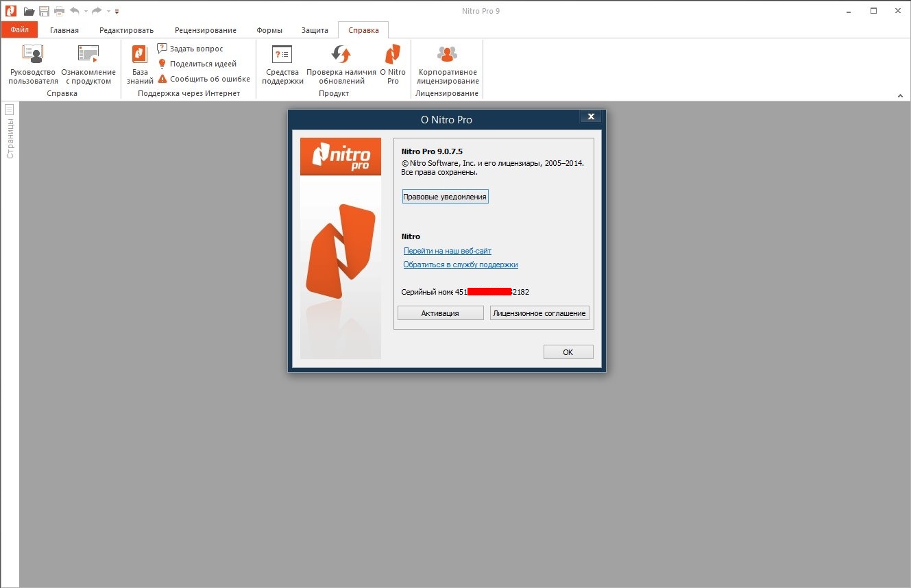
Task: Maximize the Nitro Pro 9 window
Action: 874,11
